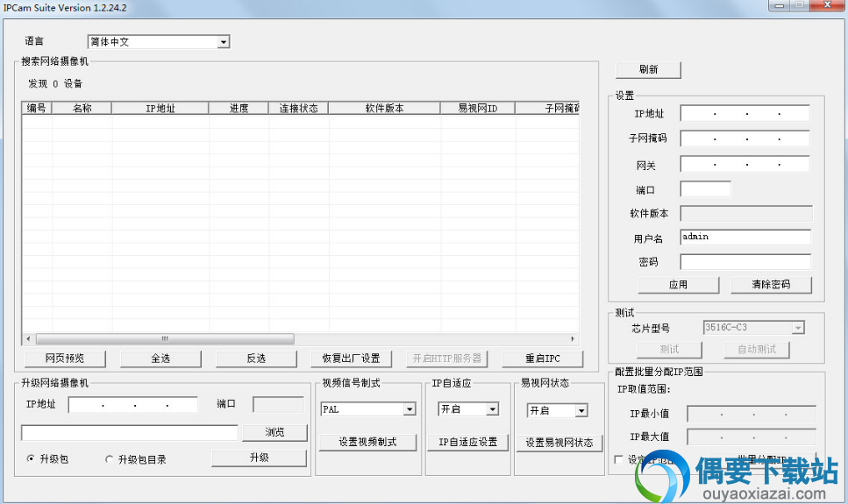The image size is (848, 504).
Task: Click the scroll-left arrow of camera list
Action: click(29, 339)
